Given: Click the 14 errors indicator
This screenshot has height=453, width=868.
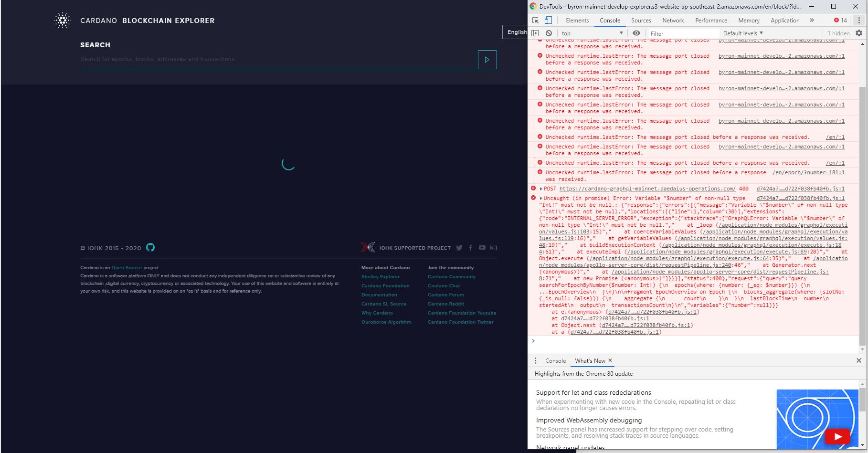Looking at the screenshot, I should [x=840, y=21].
